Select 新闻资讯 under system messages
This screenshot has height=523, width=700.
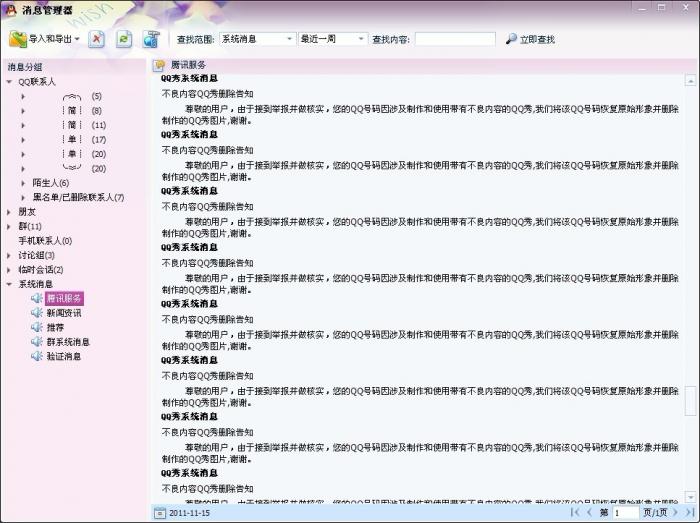[64, 313]
